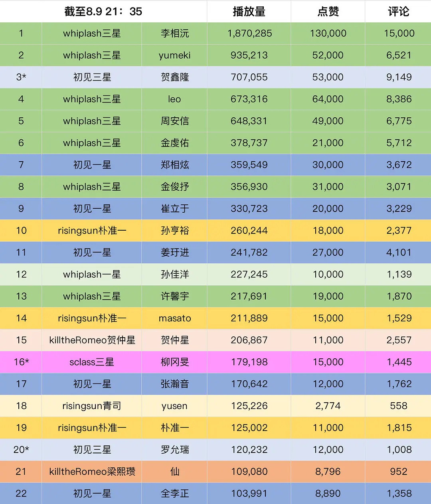Image resolution: width=431 pixels, height=504 pixels.
Task: Select the name 崔立于
Action: [175, 209]
